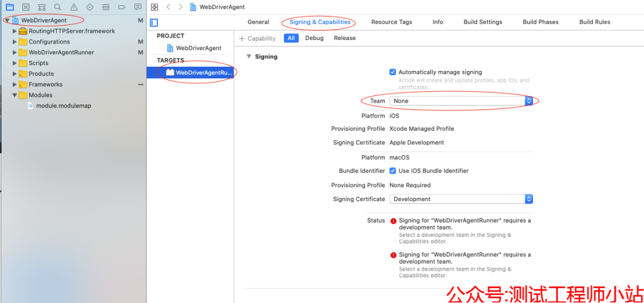644x303 pixels.
Task: Switch to the Build Settings tab
Action: (482, 22)
